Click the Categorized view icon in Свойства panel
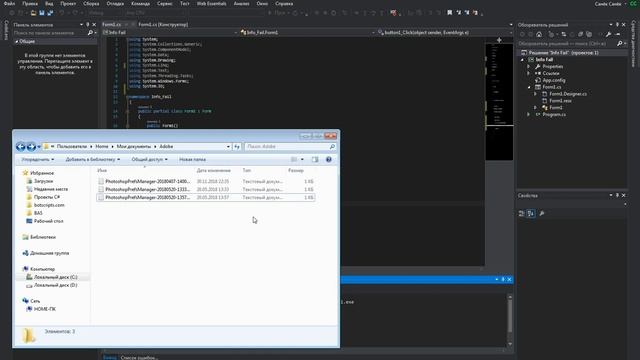Viewport: 640px width, 360px height. (521, 213)
